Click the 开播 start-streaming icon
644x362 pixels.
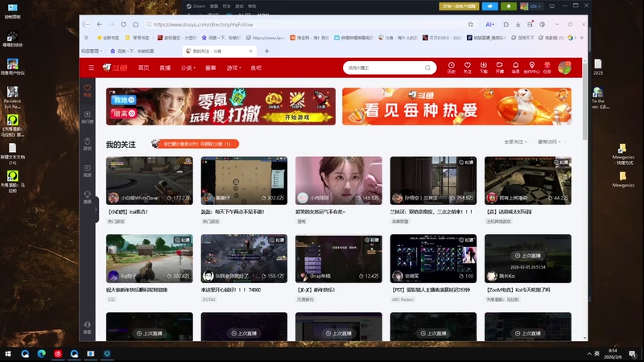pos(499,68)
